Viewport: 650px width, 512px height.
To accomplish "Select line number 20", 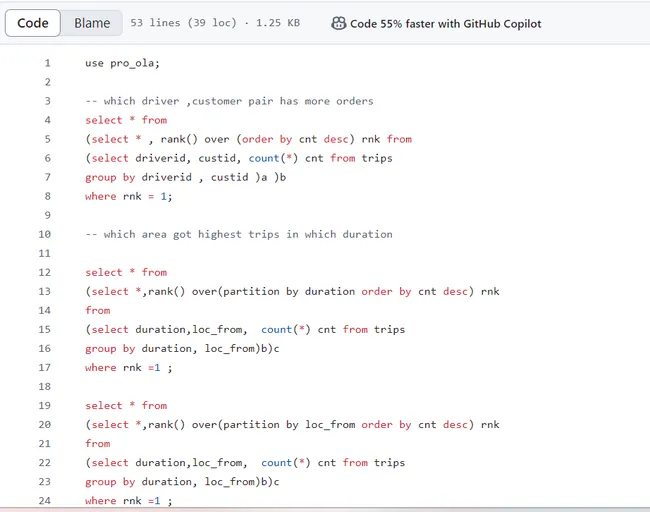I will coord(44,424).
